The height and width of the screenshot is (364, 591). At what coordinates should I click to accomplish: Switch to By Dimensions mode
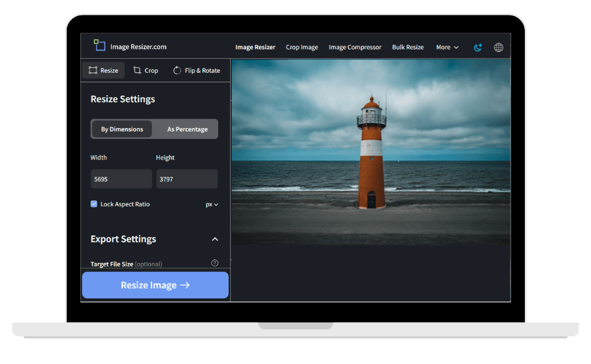(x=121, y=129)
